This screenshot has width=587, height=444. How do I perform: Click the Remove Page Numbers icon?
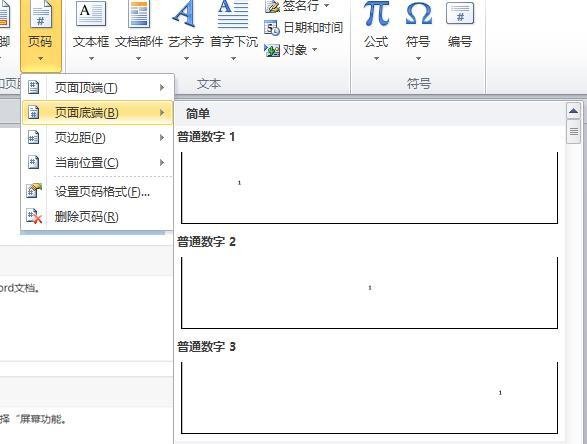(x=34, y=216)
